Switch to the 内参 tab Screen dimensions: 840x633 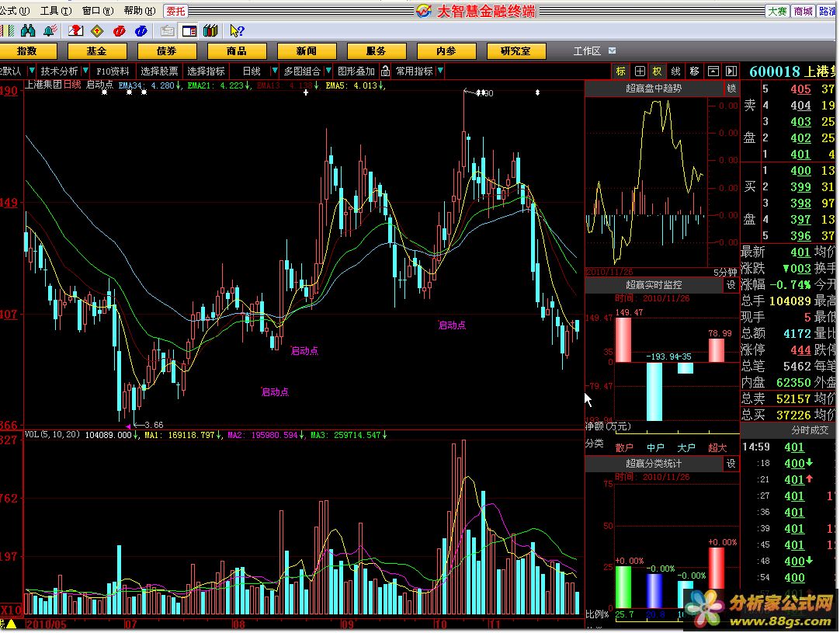tap(446, 51)
